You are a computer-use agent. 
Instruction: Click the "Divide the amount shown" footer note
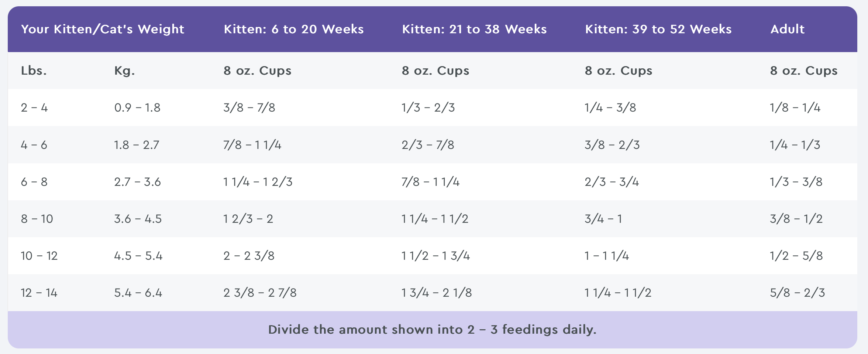432,330
